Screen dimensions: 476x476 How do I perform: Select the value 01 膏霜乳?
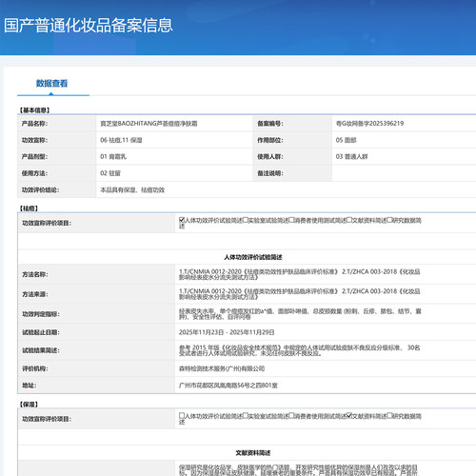click(x=113, y=156)
